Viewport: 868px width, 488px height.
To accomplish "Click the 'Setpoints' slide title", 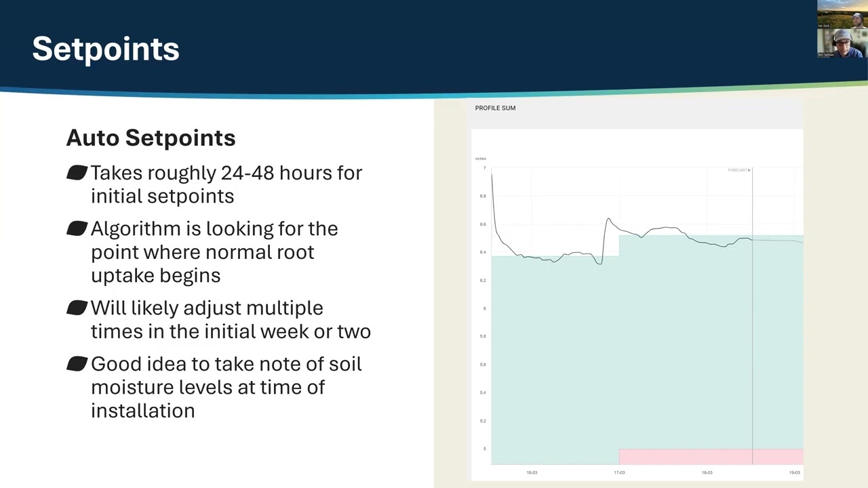I will pyautogui.click(x=106, y=49).
